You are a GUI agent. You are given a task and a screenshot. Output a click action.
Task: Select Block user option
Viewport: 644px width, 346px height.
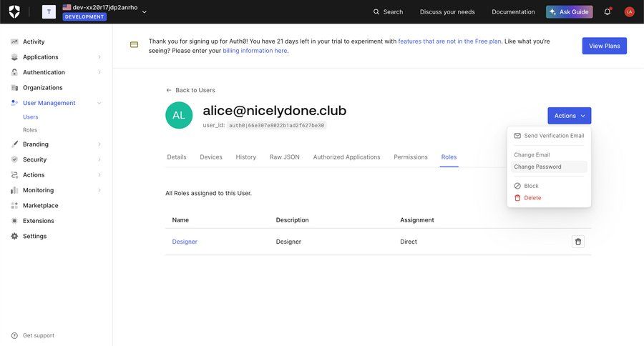[x=549, y=186]
